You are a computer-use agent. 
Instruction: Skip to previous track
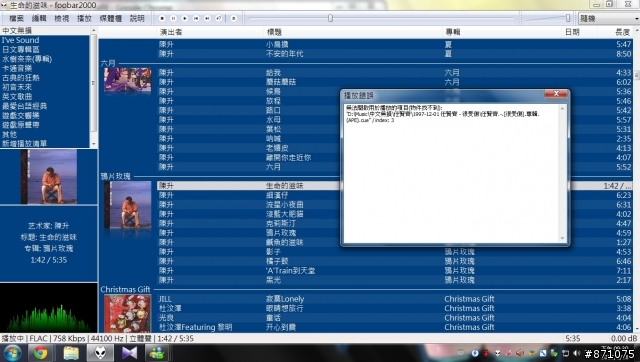pos(196,18)
